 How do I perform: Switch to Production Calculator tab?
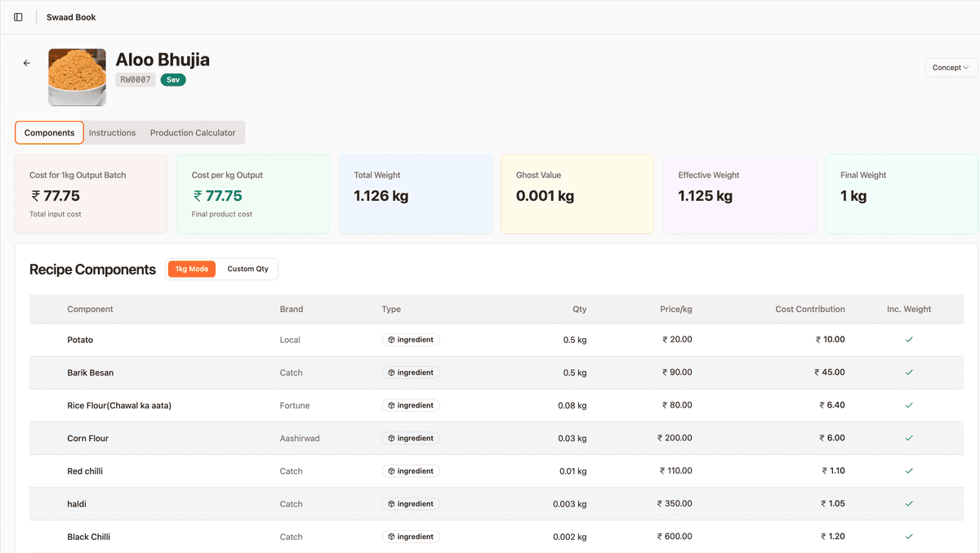pyautogui.click(x=193, y=133)
